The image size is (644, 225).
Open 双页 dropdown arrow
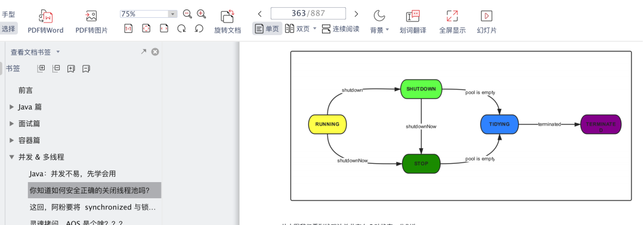click(315, 29)
